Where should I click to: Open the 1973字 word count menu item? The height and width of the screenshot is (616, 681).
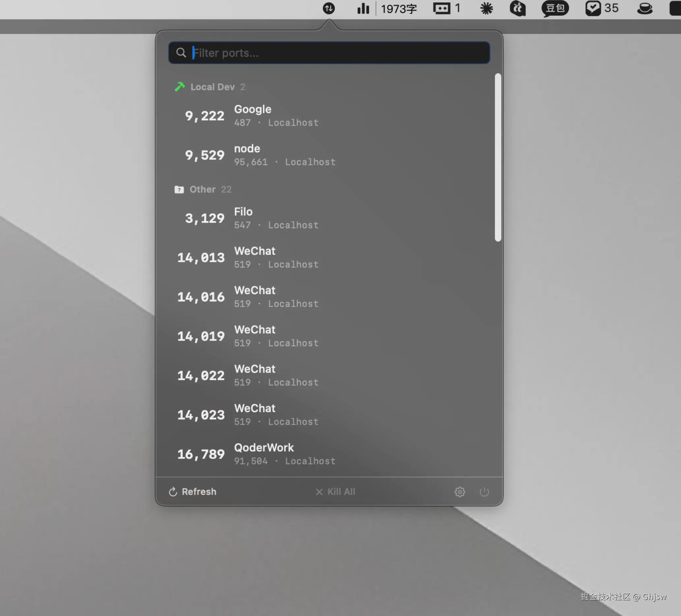(x=399, y=9)
